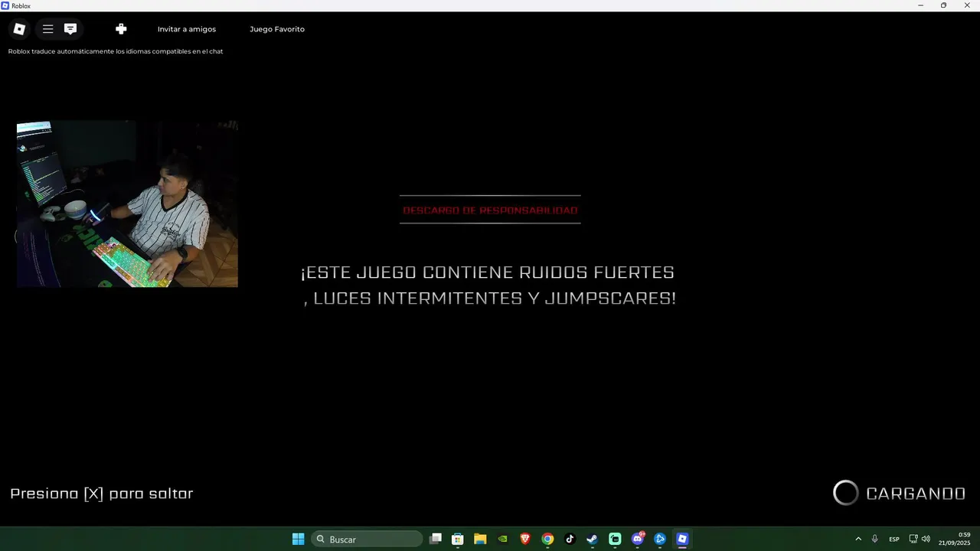
Task: Click the microphone tray icon
Action: pos(874,539)
